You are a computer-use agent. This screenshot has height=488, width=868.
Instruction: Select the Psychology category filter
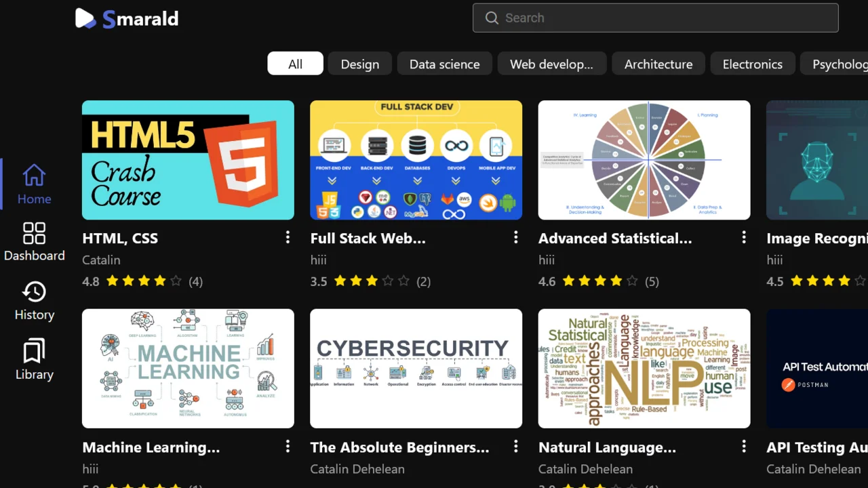pos(834,64)
